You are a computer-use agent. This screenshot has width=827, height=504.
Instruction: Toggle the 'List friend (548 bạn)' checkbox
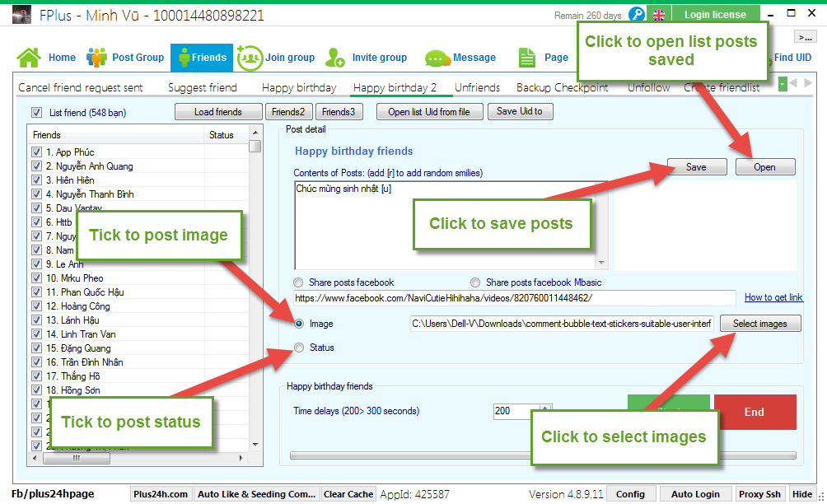pos(36,112)
